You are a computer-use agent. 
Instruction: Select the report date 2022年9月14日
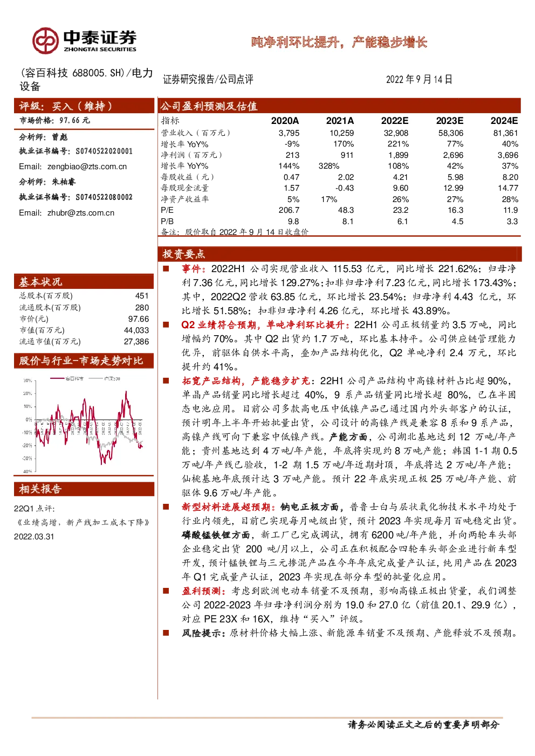pyautogui.click(x=419, y=79)
